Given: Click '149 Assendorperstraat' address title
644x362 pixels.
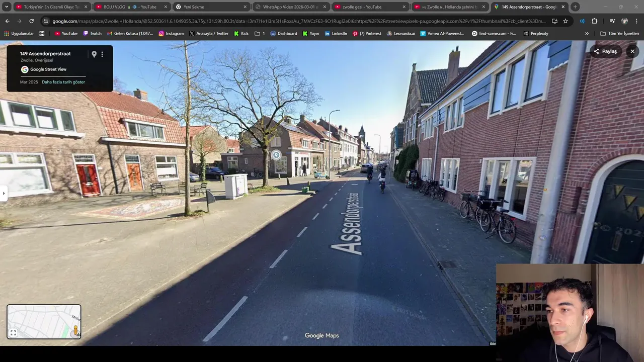Looking at the screenshot, I should point(45,53).
